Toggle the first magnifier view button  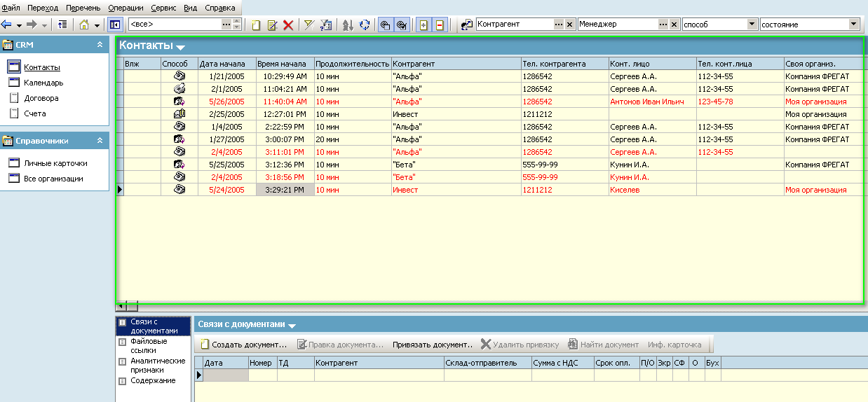tap(385, 25)
